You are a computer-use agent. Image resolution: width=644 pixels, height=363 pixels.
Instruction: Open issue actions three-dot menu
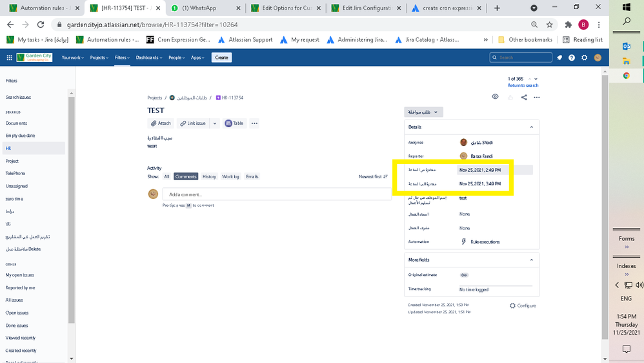(x=537, y=98)
